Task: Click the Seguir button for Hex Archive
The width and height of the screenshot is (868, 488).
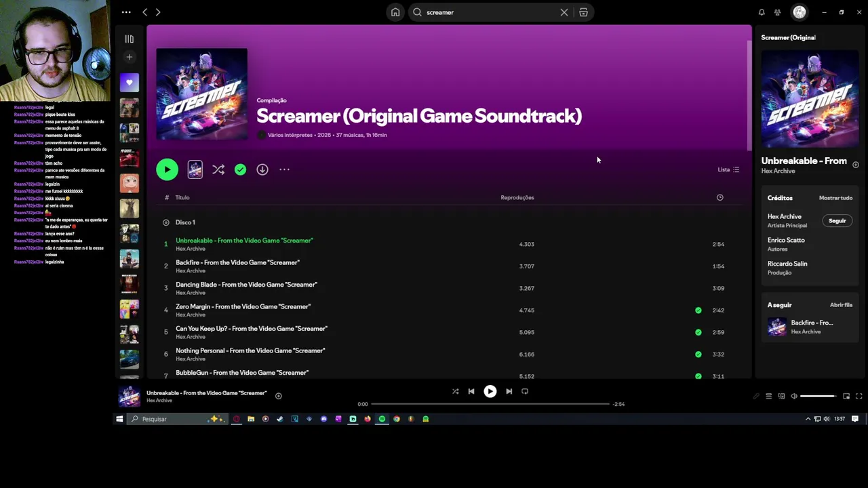Action: [x=837, y=220]
